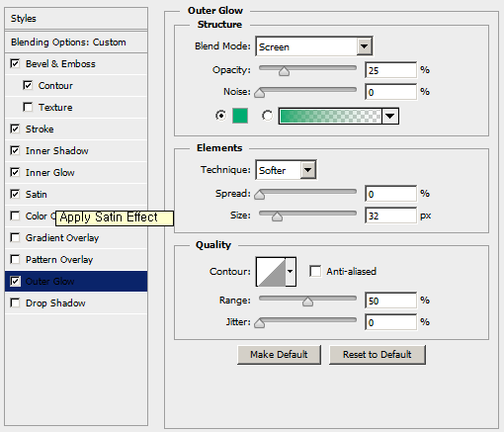Enable the Drop Shadow checkbox
The image size is (504, 432).
point(15,302)
